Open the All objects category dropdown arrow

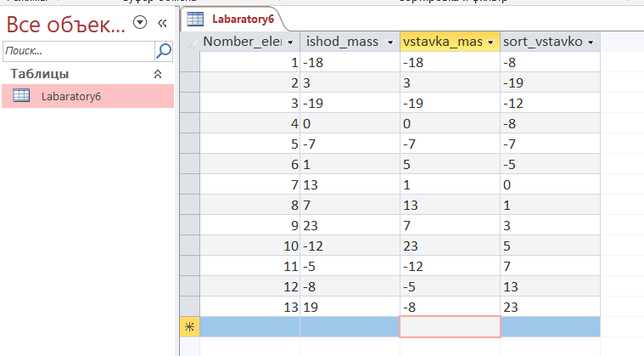click(x=140, y=22)
